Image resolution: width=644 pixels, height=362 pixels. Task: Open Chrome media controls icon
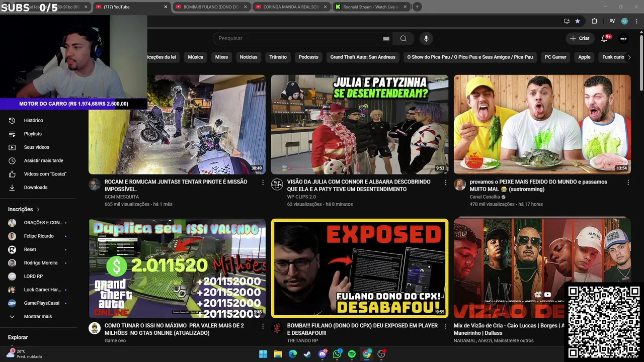point(612,21)
